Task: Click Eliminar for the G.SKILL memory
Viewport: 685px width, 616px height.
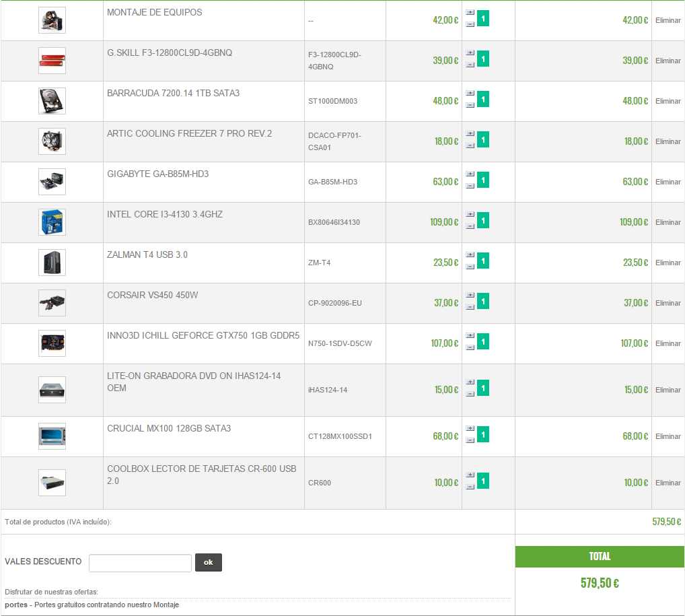Action: (668, 61)
